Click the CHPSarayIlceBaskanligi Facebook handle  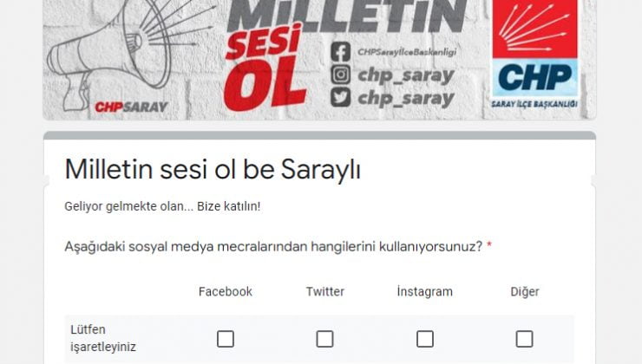(407, 52)
